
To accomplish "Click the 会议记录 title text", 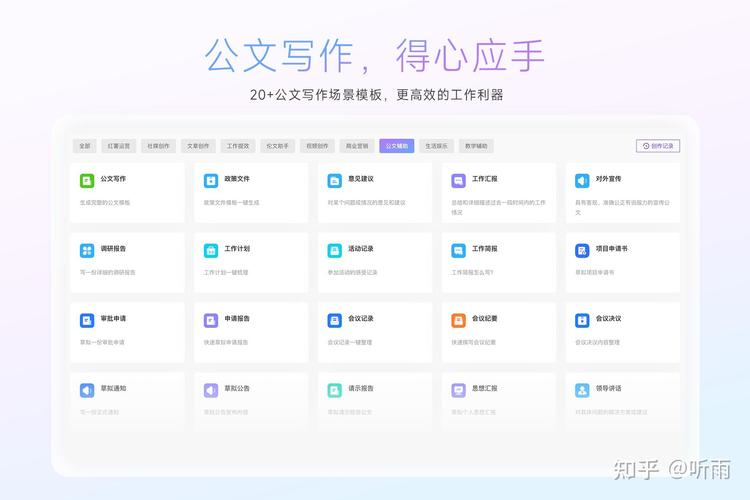I will (x=361, y=319).
